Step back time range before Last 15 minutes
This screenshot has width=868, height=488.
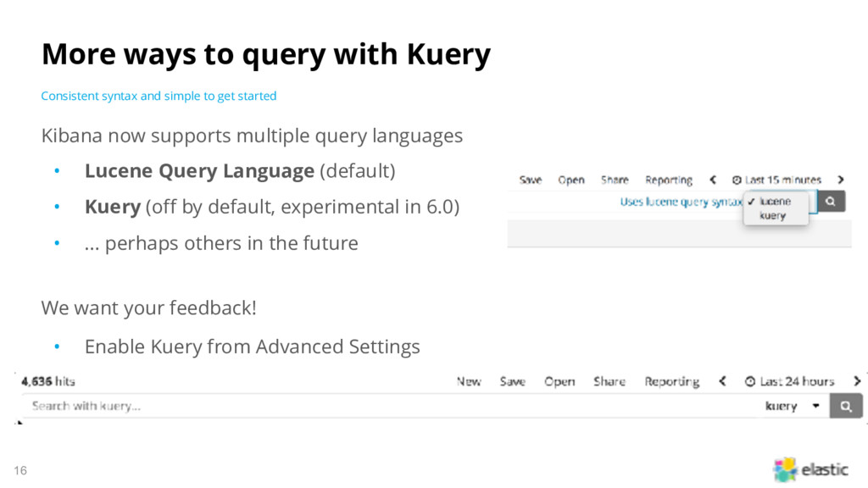click(713, 180)
